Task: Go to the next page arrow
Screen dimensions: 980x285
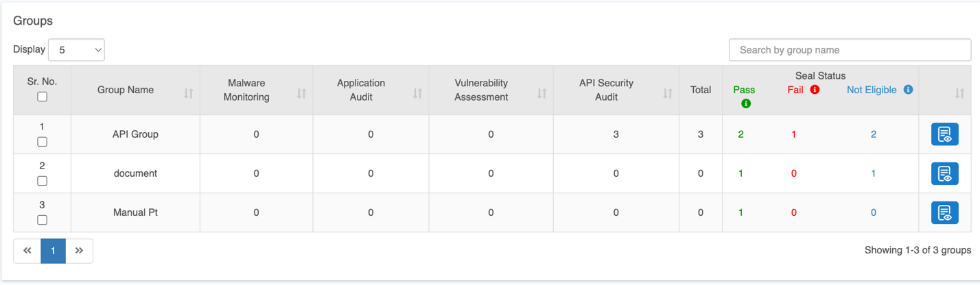Action: coord(79,251)
